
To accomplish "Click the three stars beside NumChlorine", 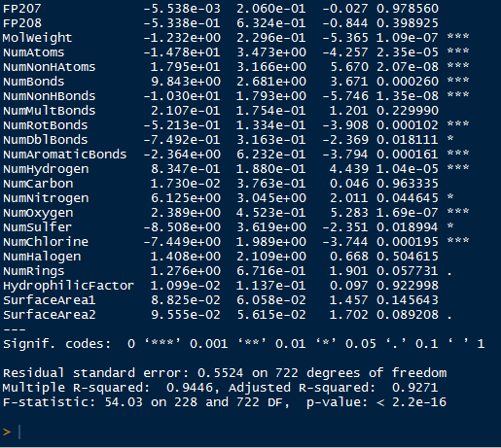I will (458, 240).
